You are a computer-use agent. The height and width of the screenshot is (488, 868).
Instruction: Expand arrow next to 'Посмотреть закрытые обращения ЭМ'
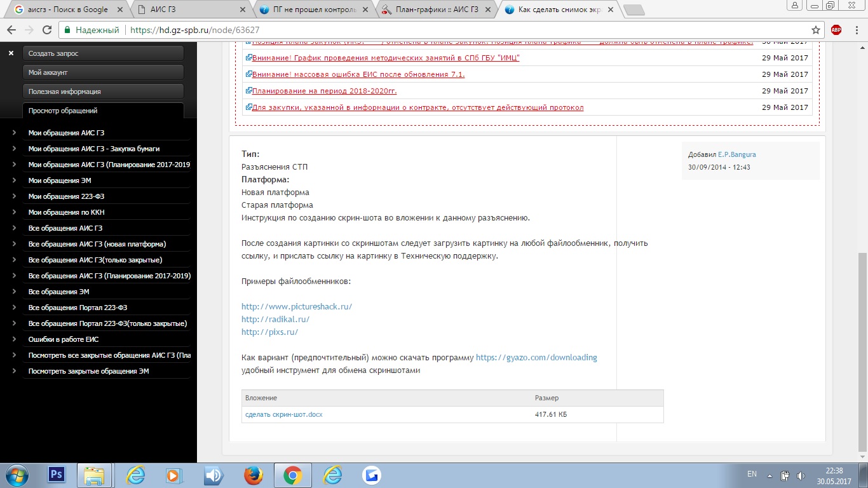click(14, 371)
